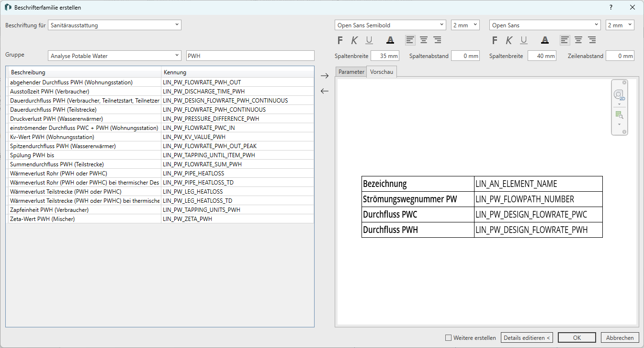Click the PWH filter text field

[250, 56]
